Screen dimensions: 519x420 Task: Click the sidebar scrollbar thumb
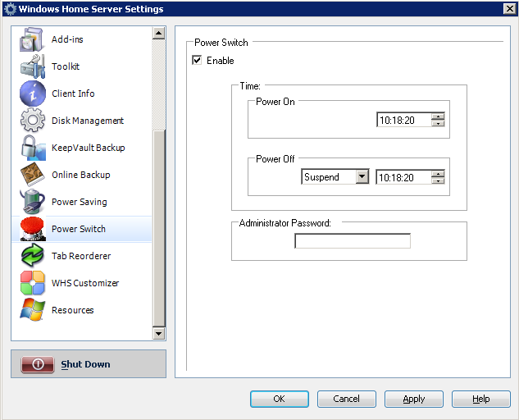click(x=159, y=229)
